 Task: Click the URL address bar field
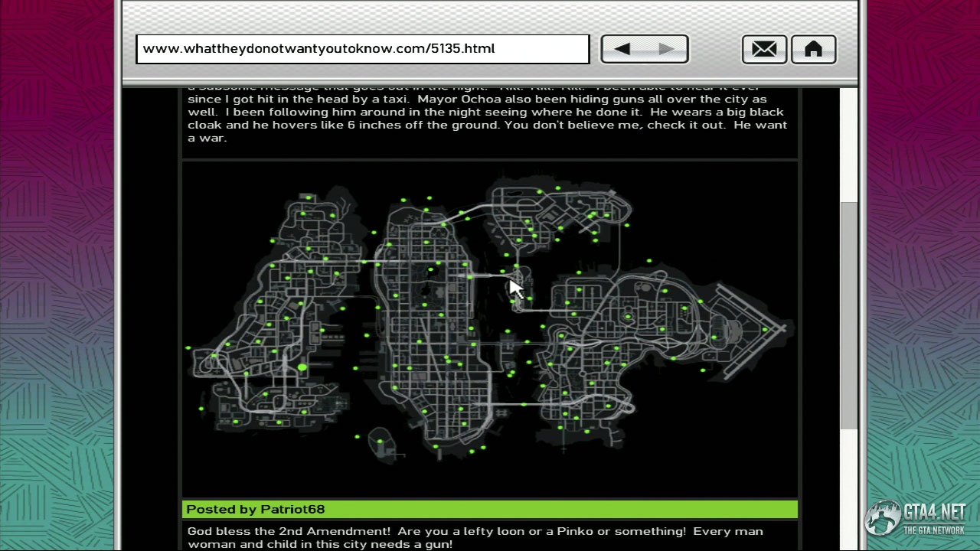tap(363, 49)
